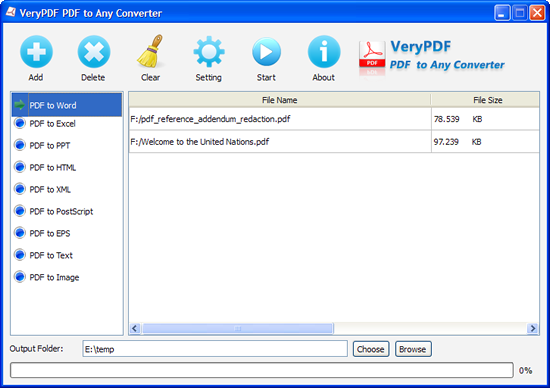Viewport: 550px width, 388px height.
Task: Click the title bar application icon
Action: (11, 12)
